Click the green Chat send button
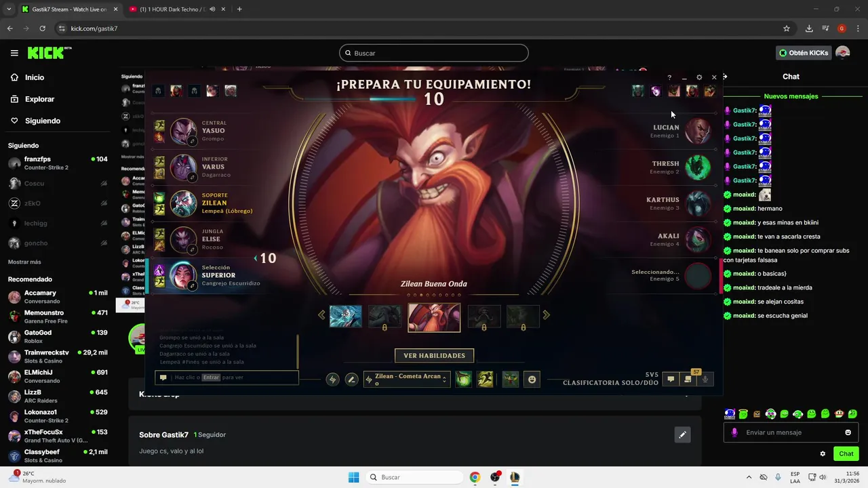Viewport: 868px width, 488px height. [x=846, y=454]
